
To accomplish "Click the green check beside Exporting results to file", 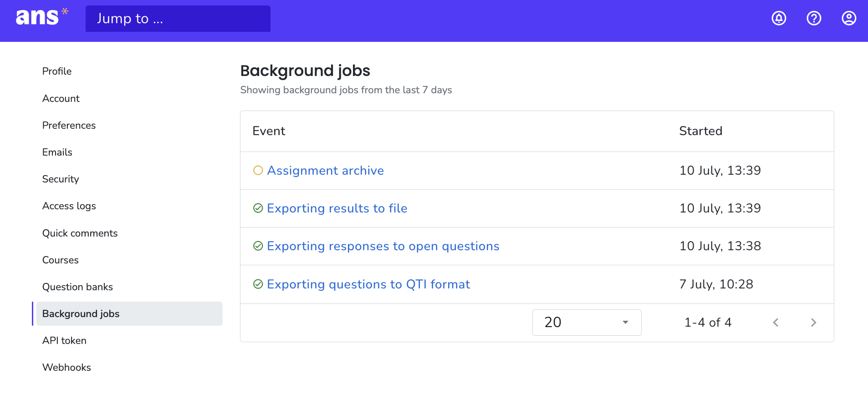I will pos(258,208).
